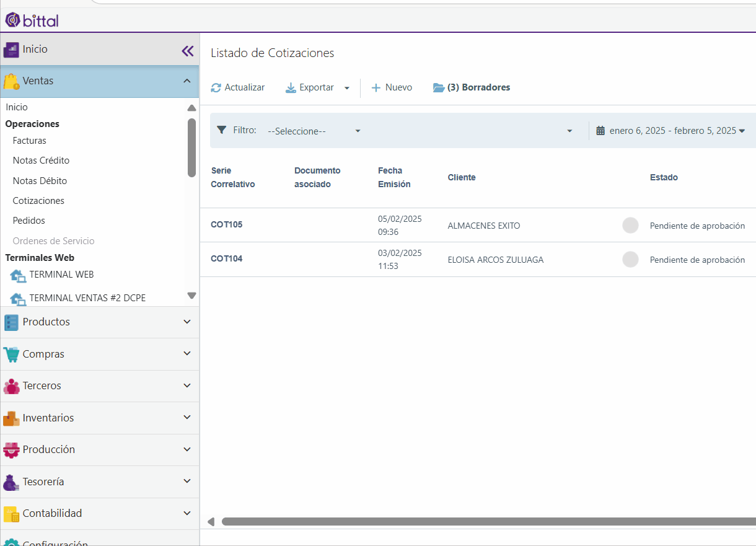This screenshot has width=756, height=546.
Task: Open Facturas in Ventas menu
Action: (29, 141)
